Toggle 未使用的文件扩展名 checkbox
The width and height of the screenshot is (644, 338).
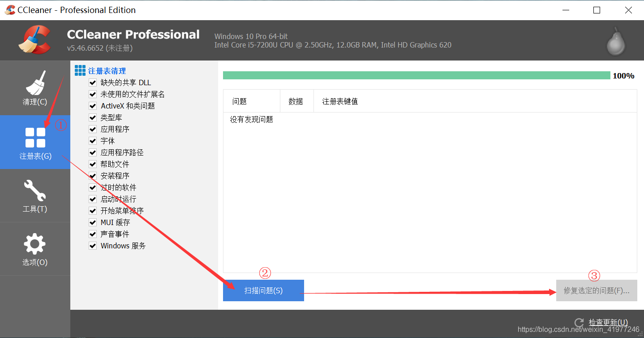pyautogui.click(x=93, y=94)
